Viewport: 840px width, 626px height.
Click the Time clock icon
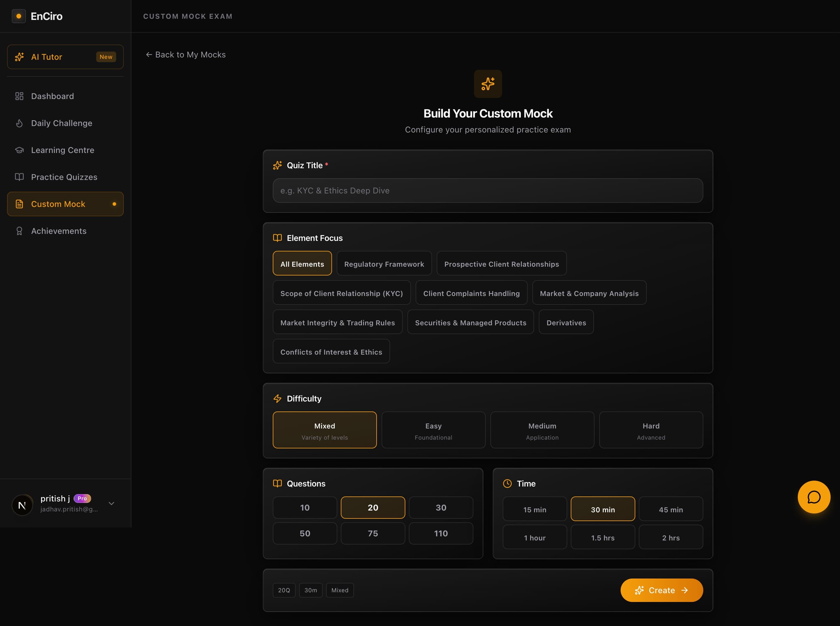click(x=507, y=483)
